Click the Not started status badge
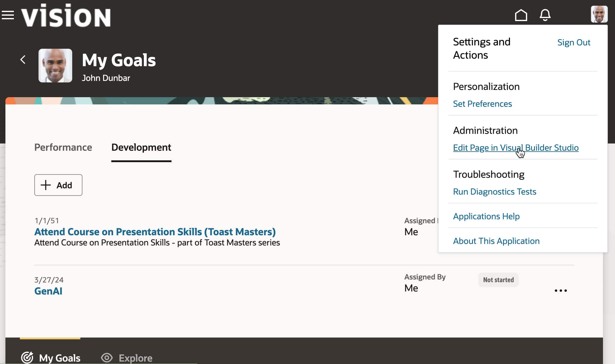Viewport: 615px width, 364px height. (x=498, y=280)
